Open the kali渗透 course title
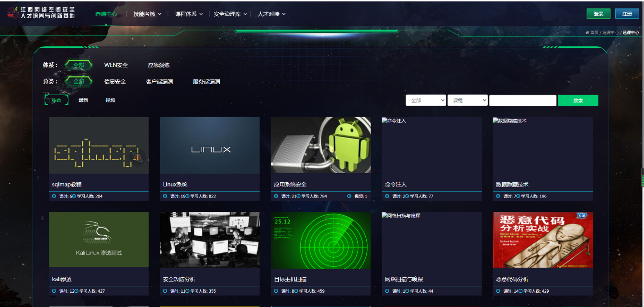This screenshot has height=307, width=644. pos(62,279)
